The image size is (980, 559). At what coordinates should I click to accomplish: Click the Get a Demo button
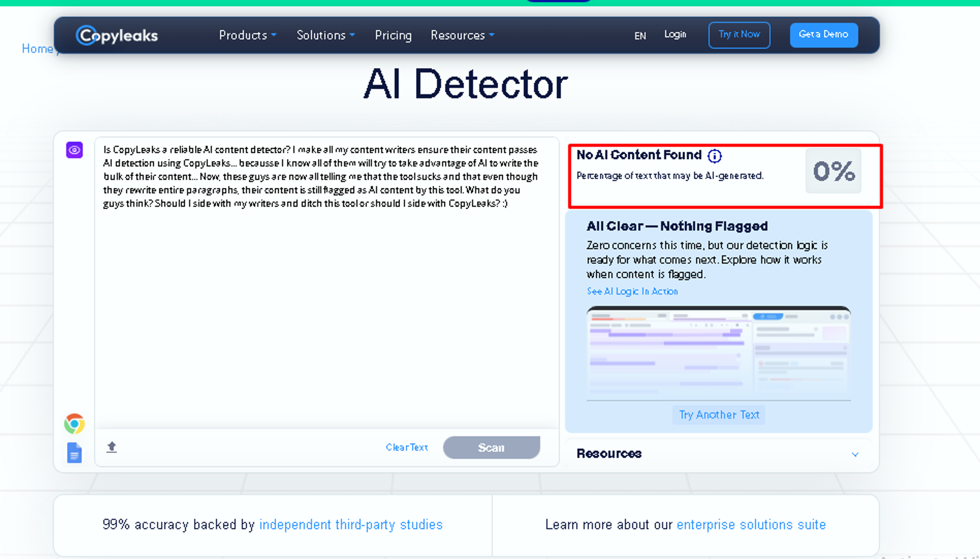pyautogui.click(x=824, y=35)
